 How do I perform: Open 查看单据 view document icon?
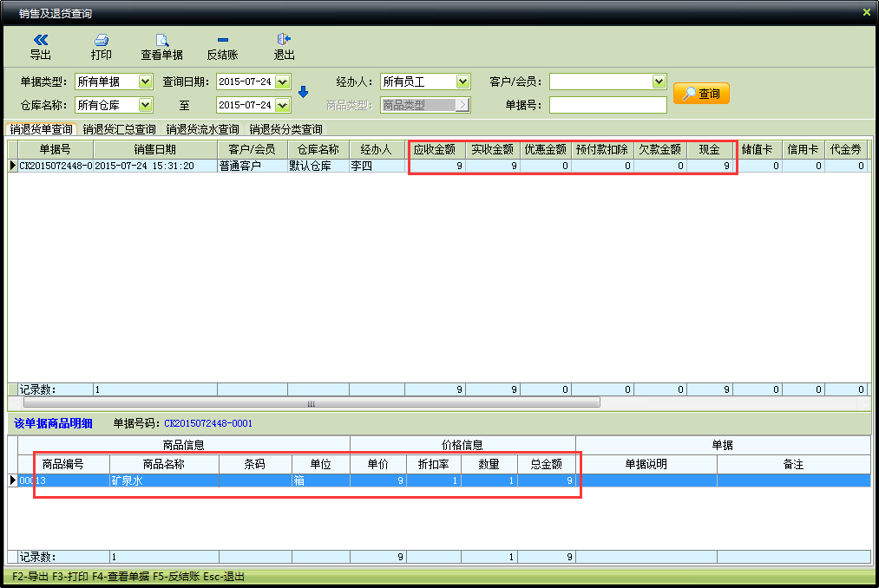click(x=161, y=40)
